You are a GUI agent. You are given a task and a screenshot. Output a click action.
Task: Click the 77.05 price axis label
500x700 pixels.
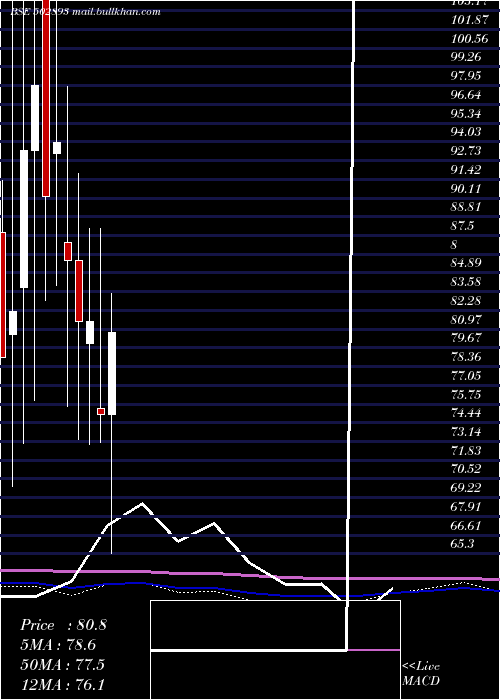pyautogui.click(x=467, y=375)
